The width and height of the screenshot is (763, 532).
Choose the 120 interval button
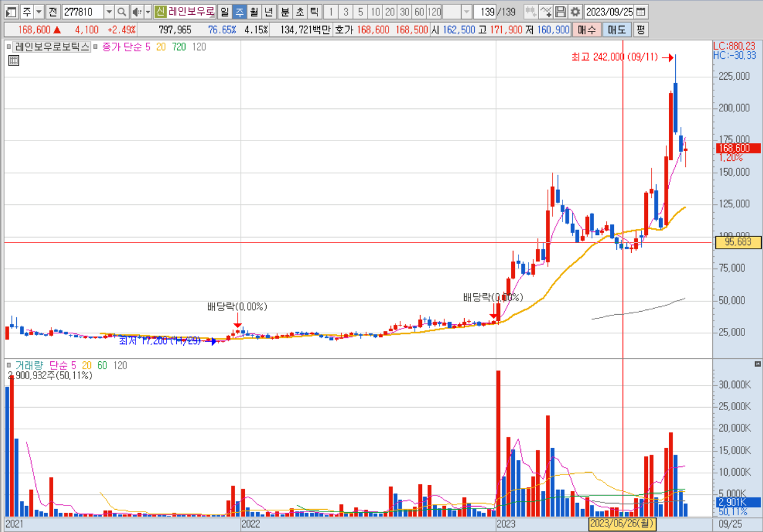434,11
